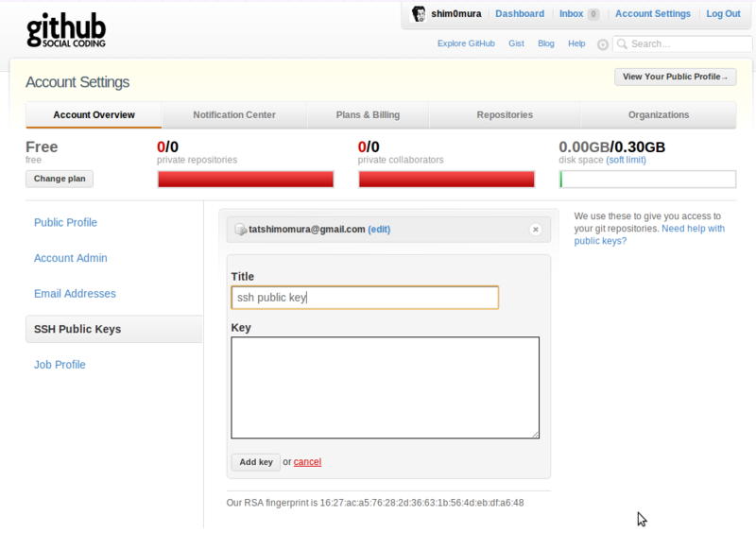Open the Repositories tab

[x=505, y=114]
